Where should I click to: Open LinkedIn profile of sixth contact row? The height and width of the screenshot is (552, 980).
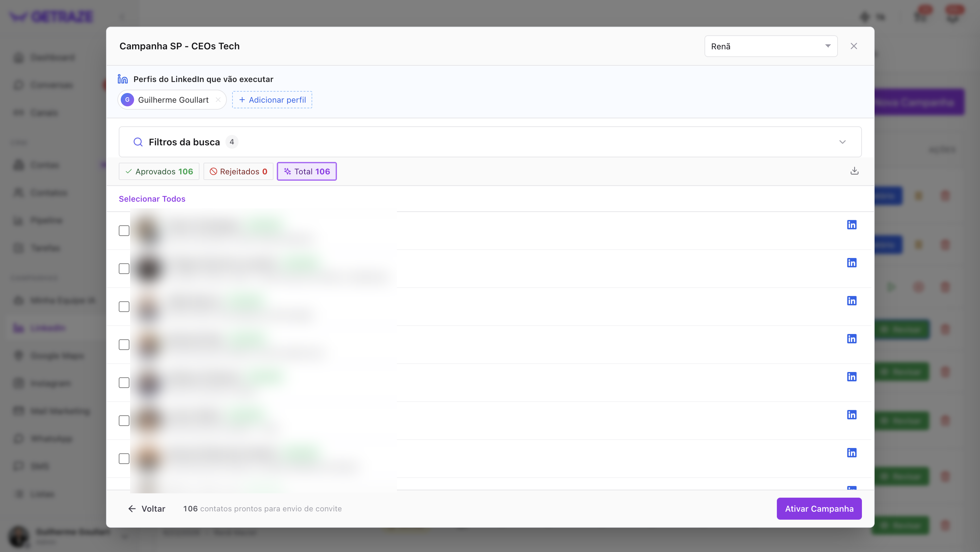coord(852,415)
